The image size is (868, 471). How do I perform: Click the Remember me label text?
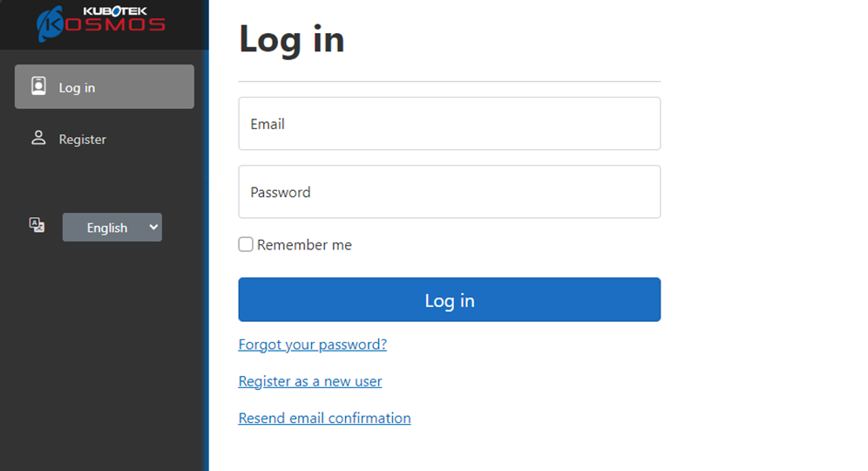(x=304, y=245)
